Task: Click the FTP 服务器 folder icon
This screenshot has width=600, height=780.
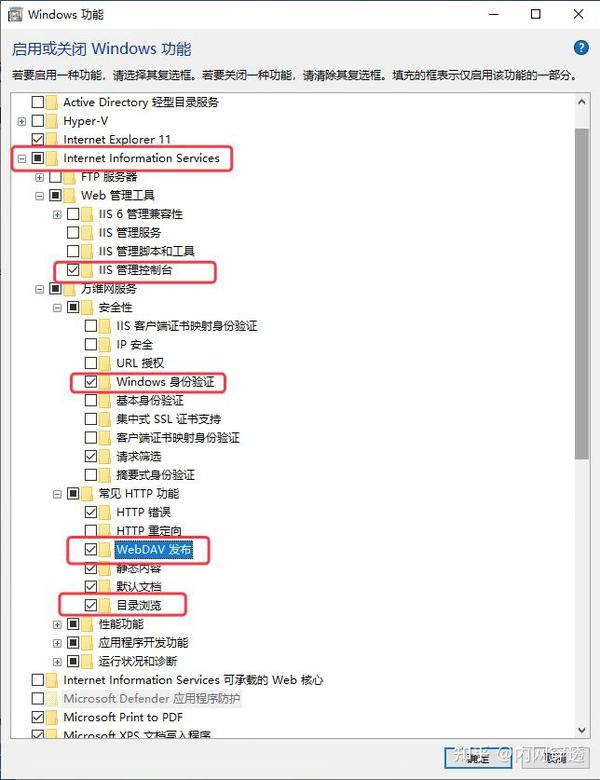Action: click(x=70, y=177)
